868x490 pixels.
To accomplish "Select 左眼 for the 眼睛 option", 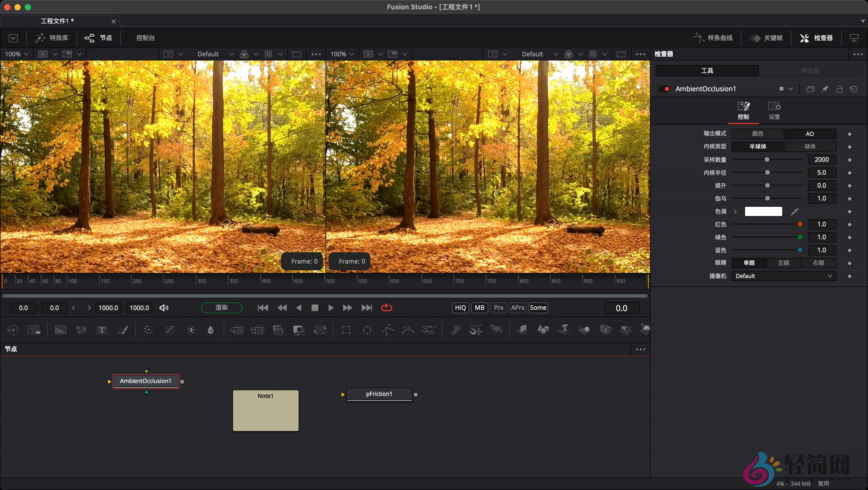I will (x=784, y=263).
